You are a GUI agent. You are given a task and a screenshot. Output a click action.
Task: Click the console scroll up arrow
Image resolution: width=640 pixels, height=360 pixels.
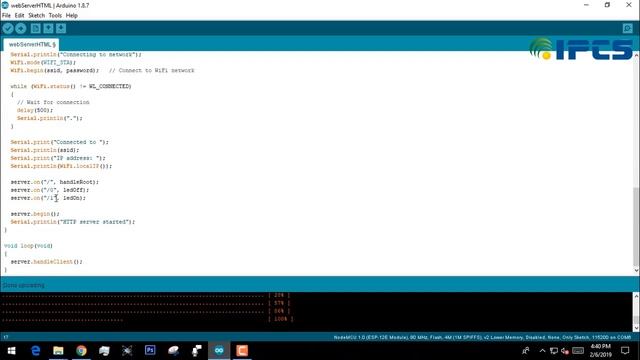click(x=636, y=296)
